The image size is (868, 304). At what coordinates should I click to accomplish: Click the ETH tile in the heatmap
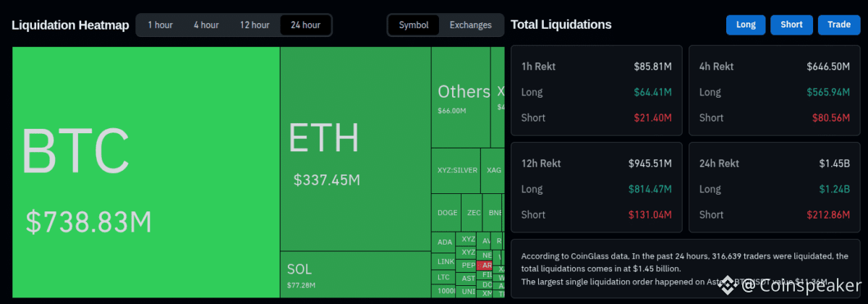click(355, 148)
